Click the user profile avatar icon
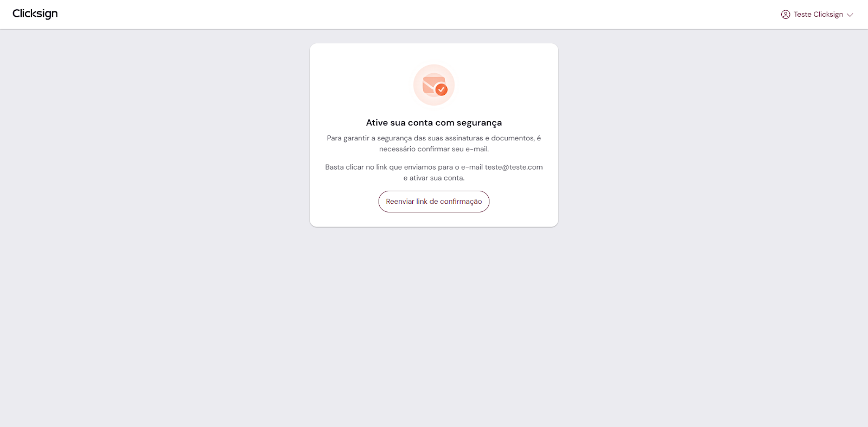Image resolution: width=868 pixels, height=427 pixels. 786,15
